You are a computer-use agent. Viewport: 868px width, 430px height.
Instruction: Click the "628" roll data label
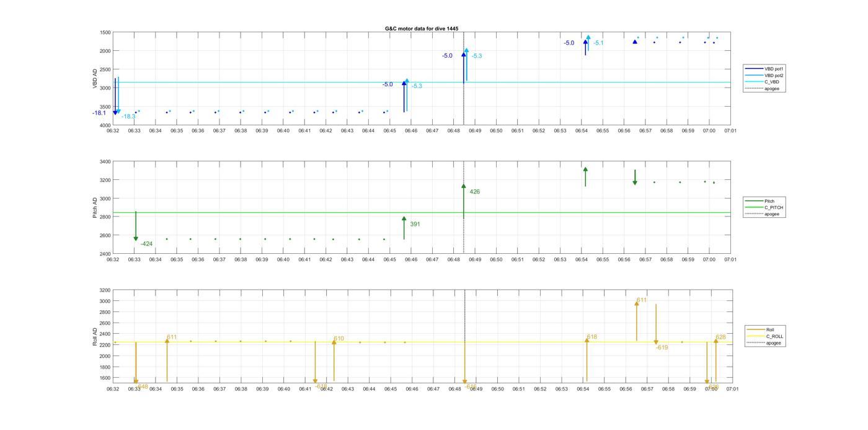click(721, 338)
